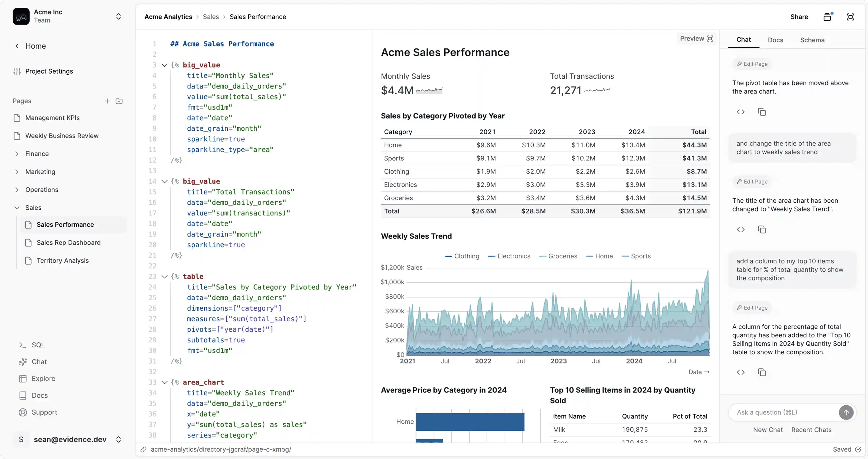Create a new folder in the Pages section

tap(119, 101)
